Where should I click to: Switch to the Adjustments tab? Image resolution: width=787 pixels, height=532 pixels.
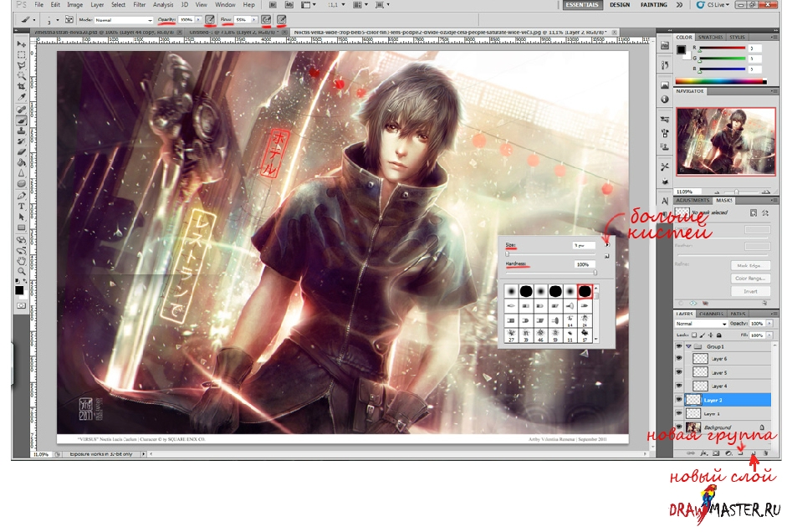pyautogui.click(x=692, y=200)
